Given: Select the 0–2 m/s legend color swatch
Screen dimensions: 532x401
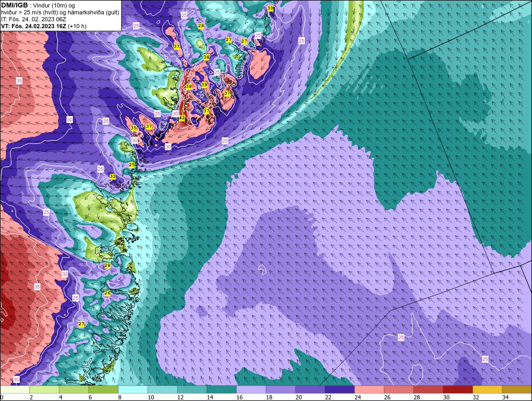Looking at the screenshot, I should [x=15, y=389].
